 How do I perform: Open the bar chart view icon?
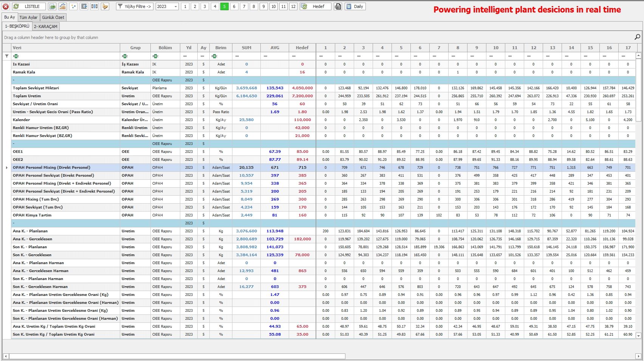click(63, 6)
